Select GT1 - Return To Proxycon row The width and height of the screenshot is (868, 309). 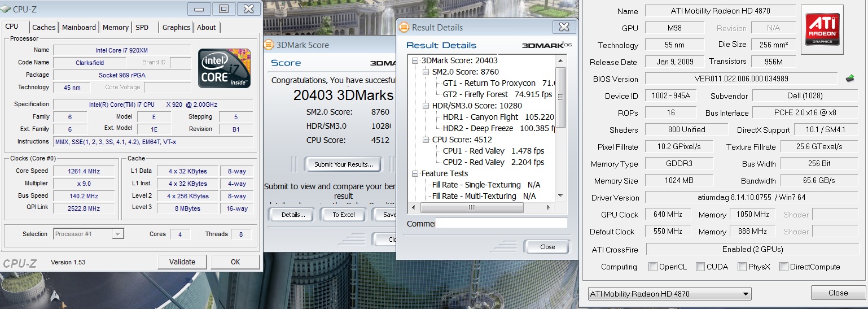[499, 83]
